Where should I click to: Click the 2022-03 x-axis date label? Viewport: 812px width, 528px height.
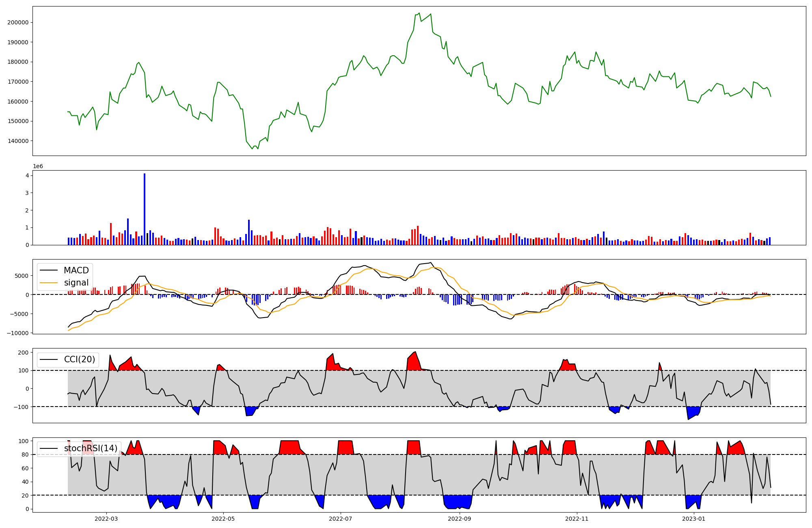click(106, 519)
